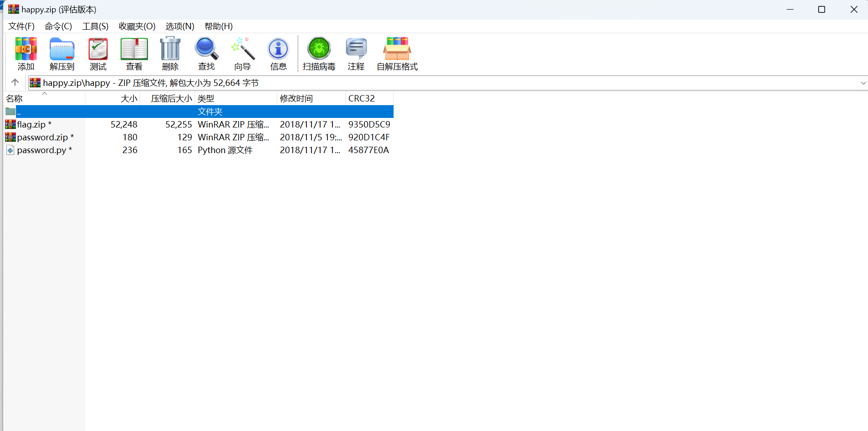This screenshot has height=431, width=868.
Task: Click the password.zip archive icon
Action: tap(11, 137)
